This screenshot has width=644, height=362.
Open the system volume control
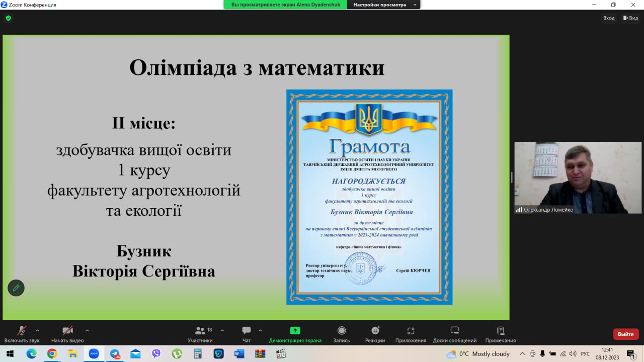point(573,354)
